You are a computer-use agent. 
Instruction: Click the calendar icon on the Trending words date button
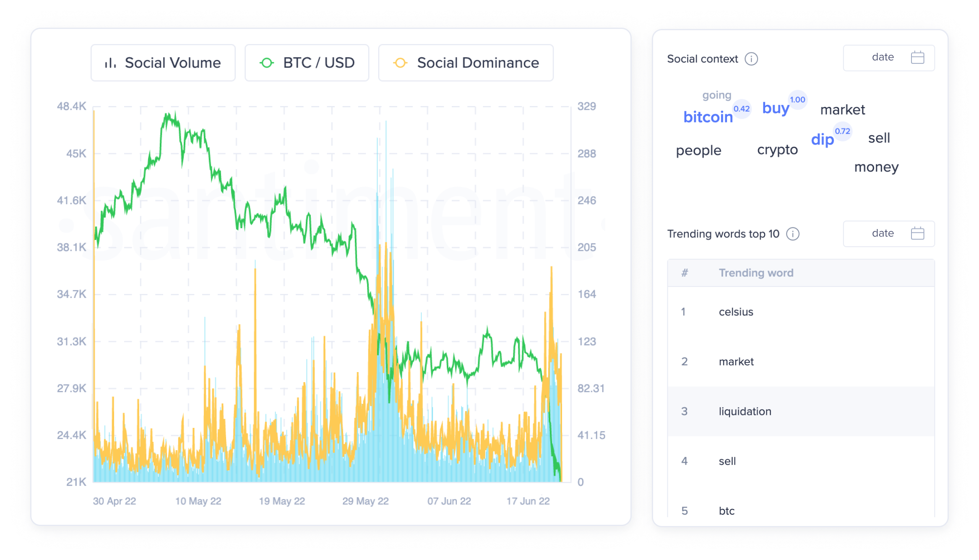(x=917, y=233)
